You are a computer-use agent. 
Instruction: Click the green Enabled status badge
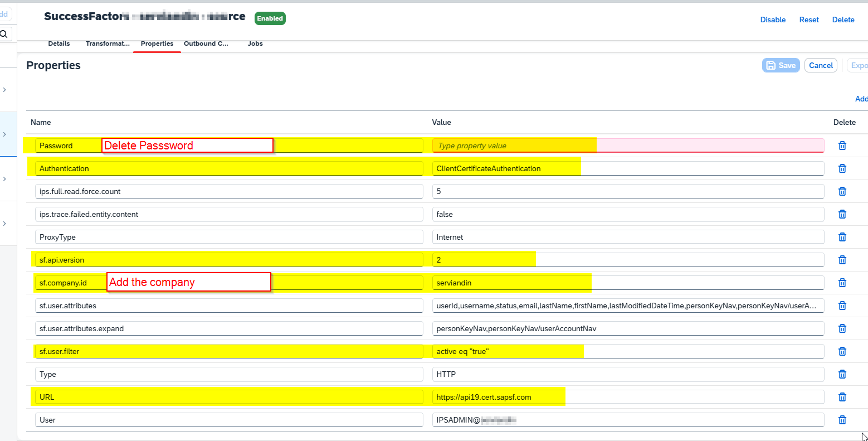(270, 18)
